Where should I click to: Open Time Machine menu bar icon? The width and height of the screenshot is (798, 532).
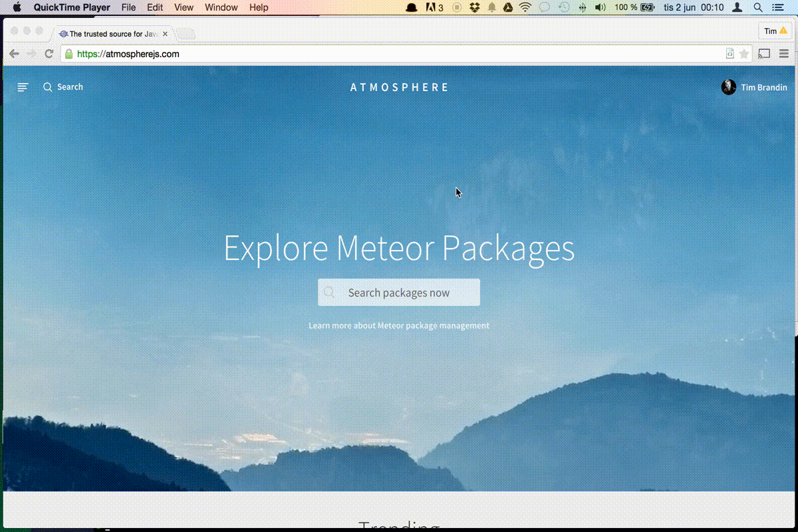[x=563, y=7]
